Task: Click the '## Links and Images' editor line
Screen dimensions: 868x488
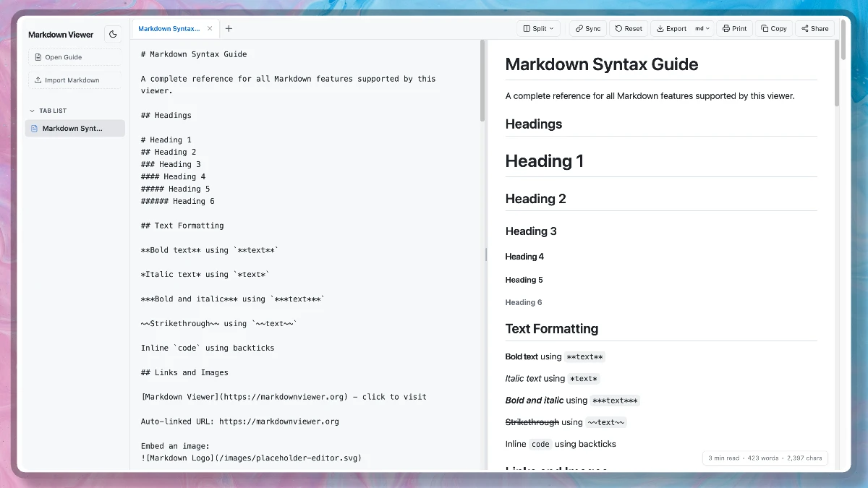Action: coord(184,372)
